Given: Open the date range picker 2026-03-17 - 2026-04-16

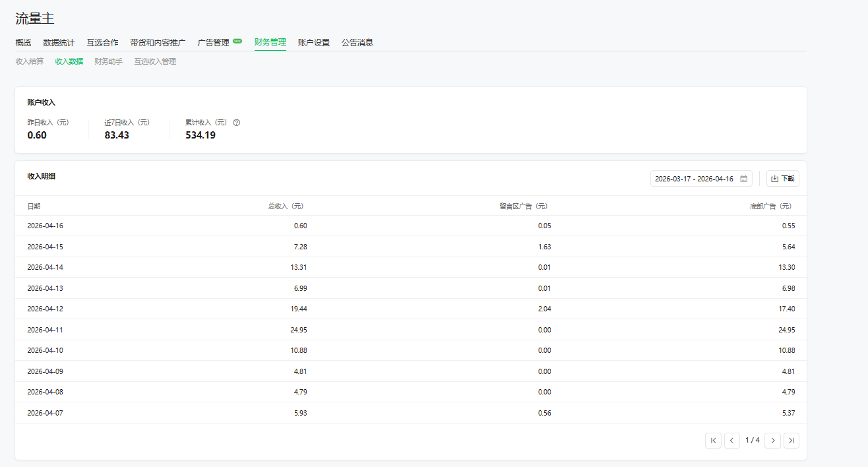Looking at the screenshot, I should click(694, 179).
